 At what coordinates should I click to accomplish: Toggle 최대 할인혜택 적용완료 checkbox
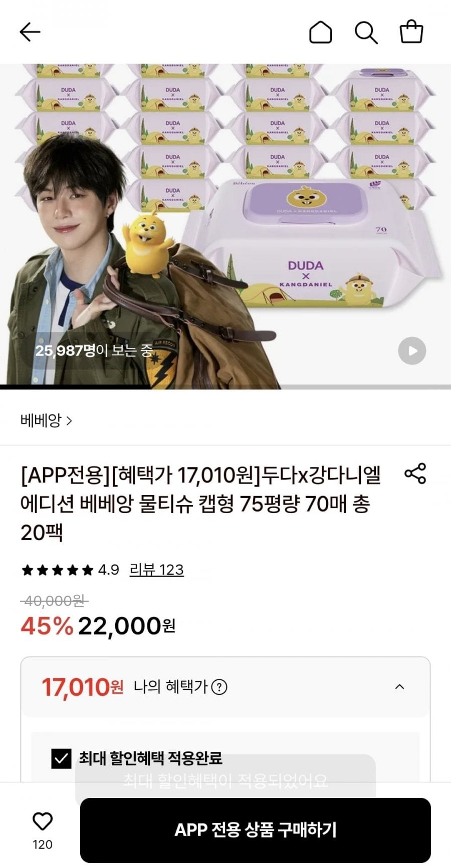pos(61,758)
